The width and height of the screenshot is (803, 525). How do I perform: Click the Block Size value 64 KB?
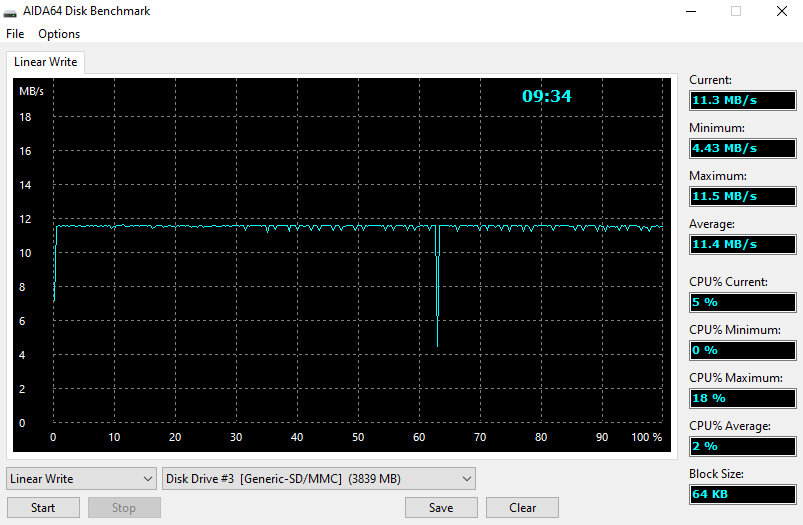(x=743, y=494)
